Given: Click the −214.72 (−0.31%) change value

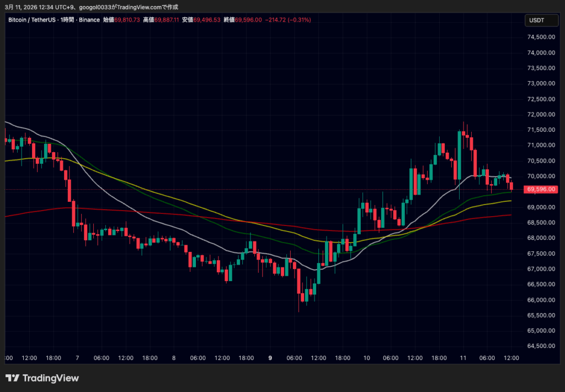Looking at the screenshot, I should coord(288,20).
